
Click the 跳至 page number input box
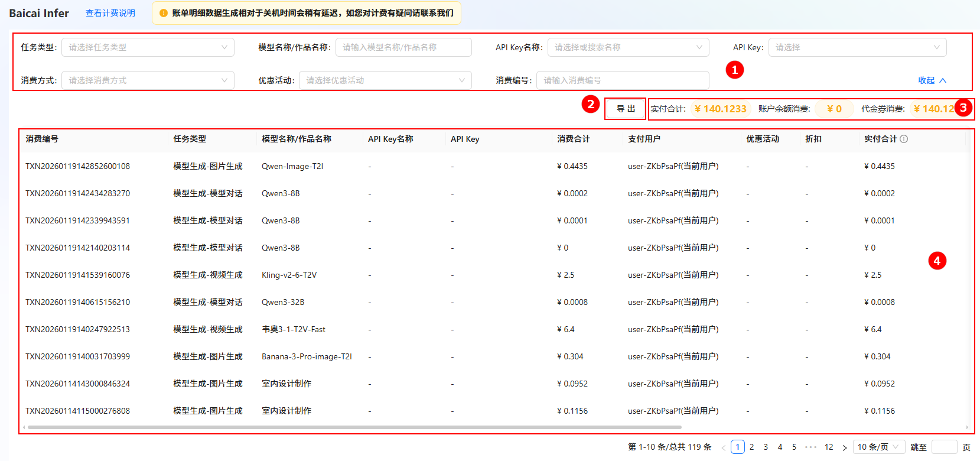(x=944, y=447)
